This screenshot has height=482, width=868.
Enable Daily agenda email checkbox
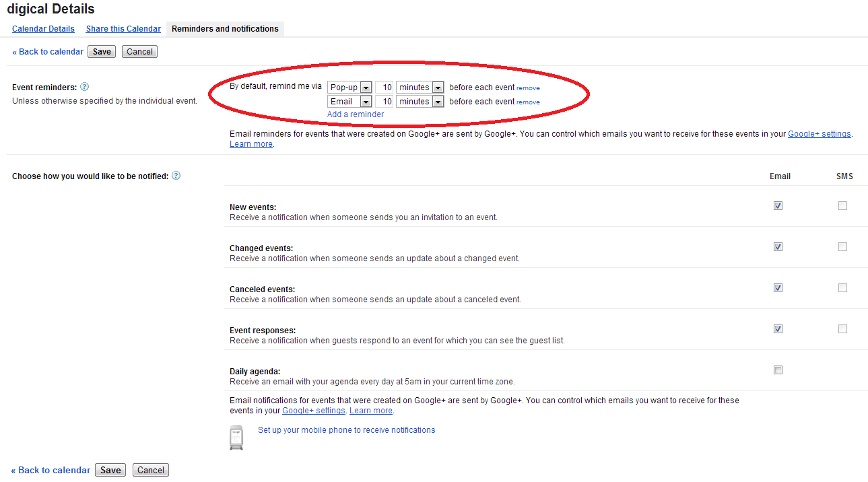(778, 370)
